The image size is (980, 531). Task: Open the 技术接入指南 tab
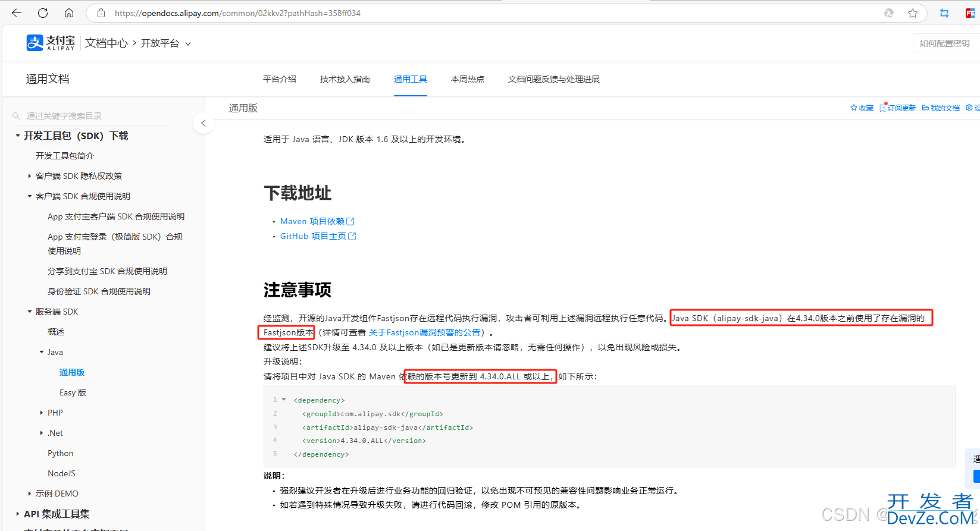[x=345, y=79]
